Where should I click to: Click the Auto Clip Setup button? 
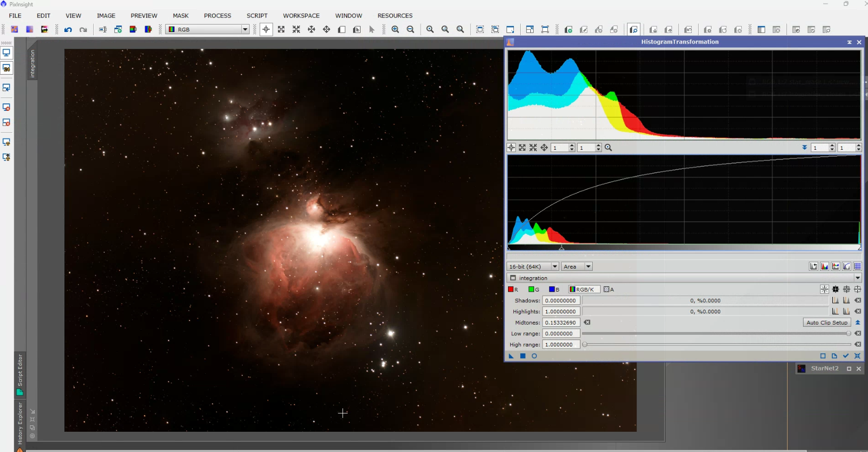pyautogui.click(x=826, y=322)
